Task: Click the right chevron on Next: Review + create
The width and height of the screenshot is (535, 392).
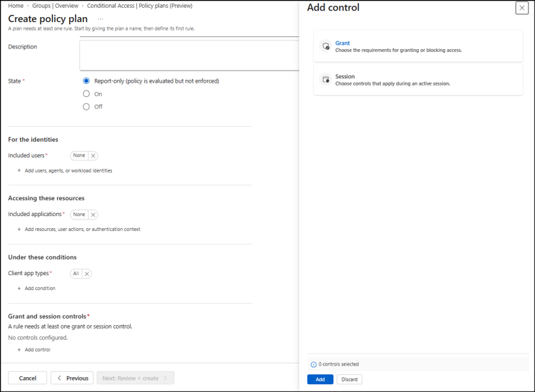Action: tap(165, 378)
